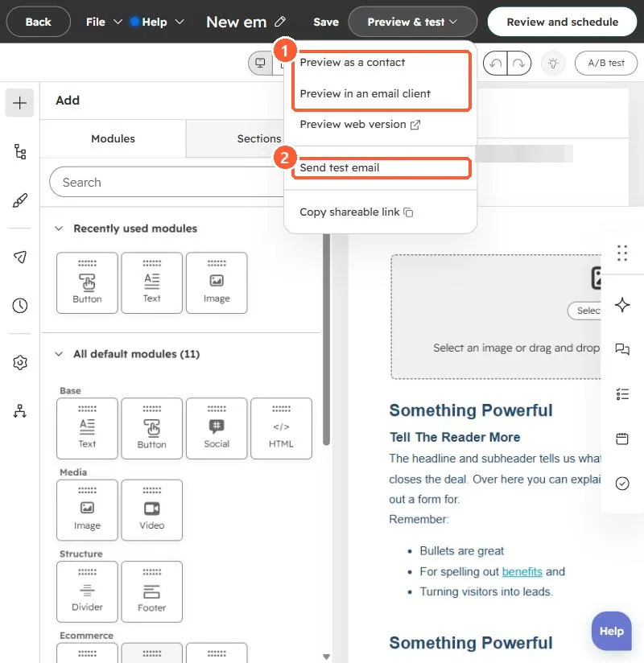Click the circled checkmark icon in right rail
Viewport: 644px width, 663px height.
click(x=622, y=484)
